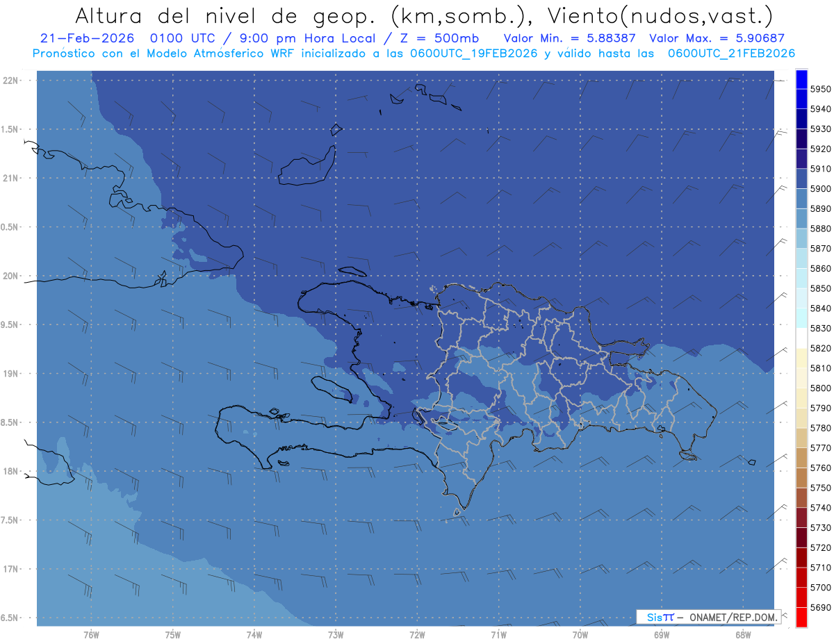Click the '5690' legend label

[821, 607]
